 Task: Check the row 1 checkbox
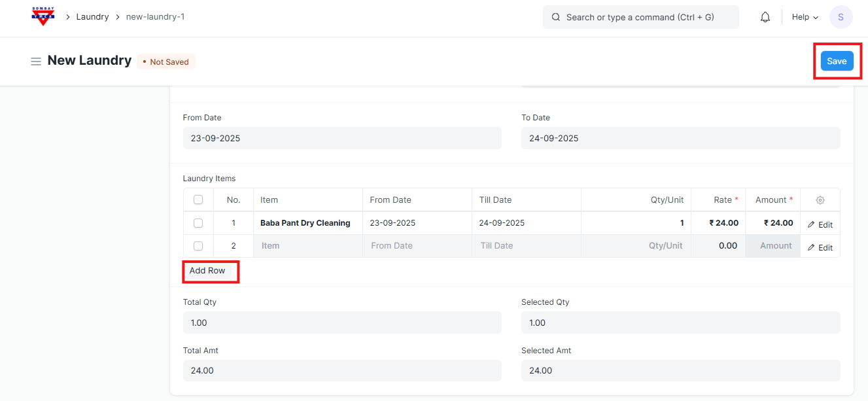[x=198, y=223]
